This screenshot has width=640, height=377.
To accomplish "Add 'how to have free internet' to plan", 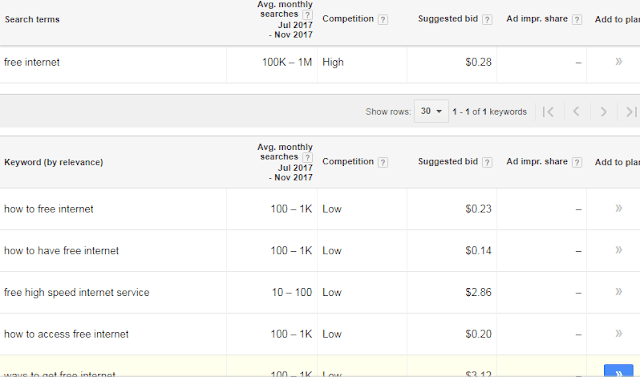I will [618, 250].
